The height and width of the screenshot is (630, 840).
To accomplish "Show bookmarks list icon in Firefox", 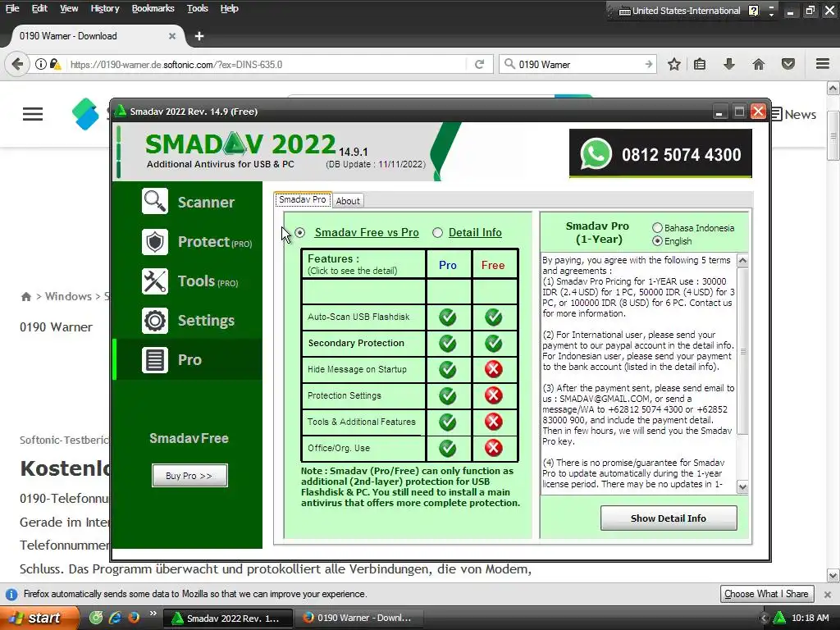I will pyautogui.click(x=700, y=64).
